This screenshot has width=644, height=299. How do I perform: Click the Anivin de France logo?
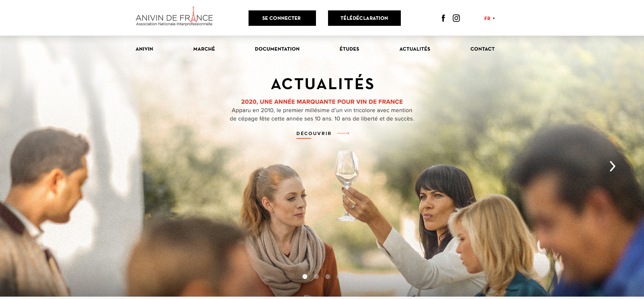(174, 16)
